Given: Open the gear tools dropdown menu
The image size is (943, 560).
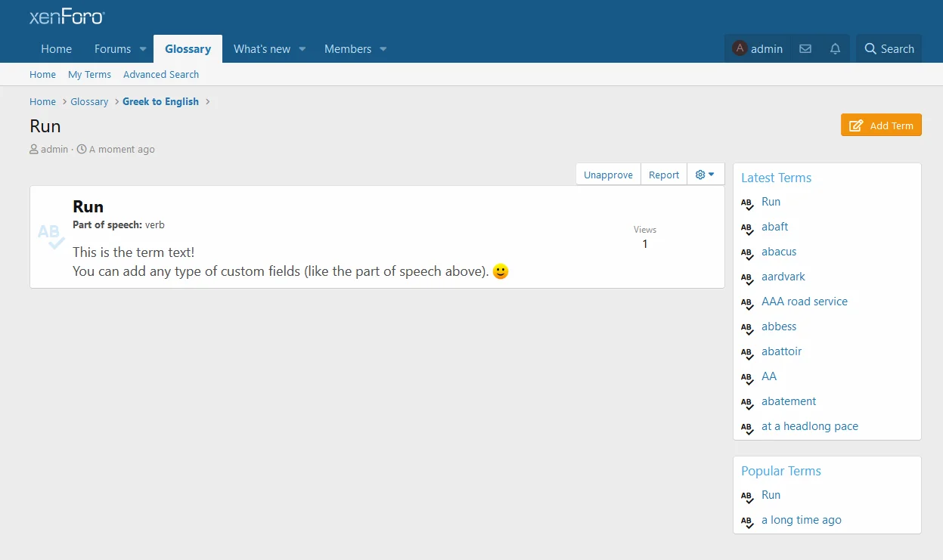Looking at the screenshot, I should click(706, 175).
